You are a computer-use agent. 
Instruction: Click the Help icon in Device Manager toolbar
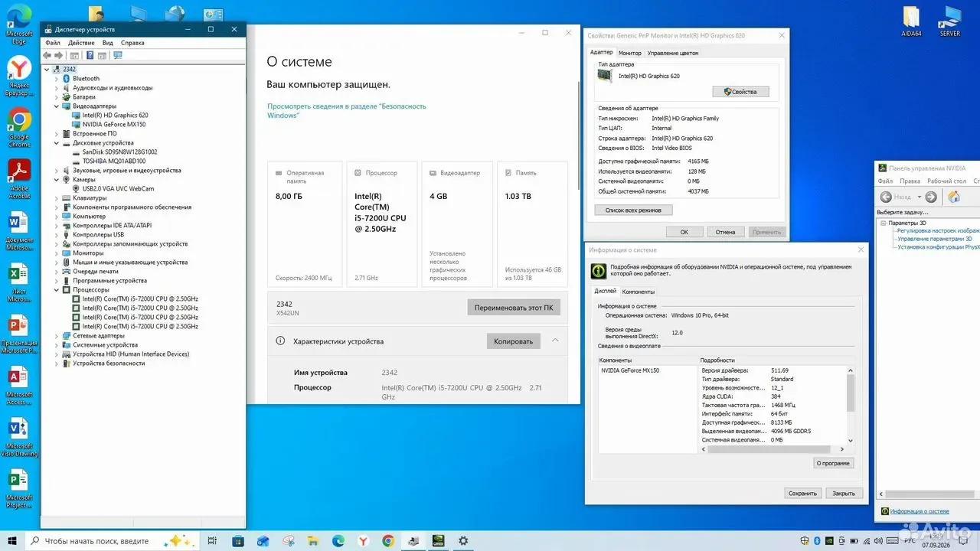pos(90,55)
